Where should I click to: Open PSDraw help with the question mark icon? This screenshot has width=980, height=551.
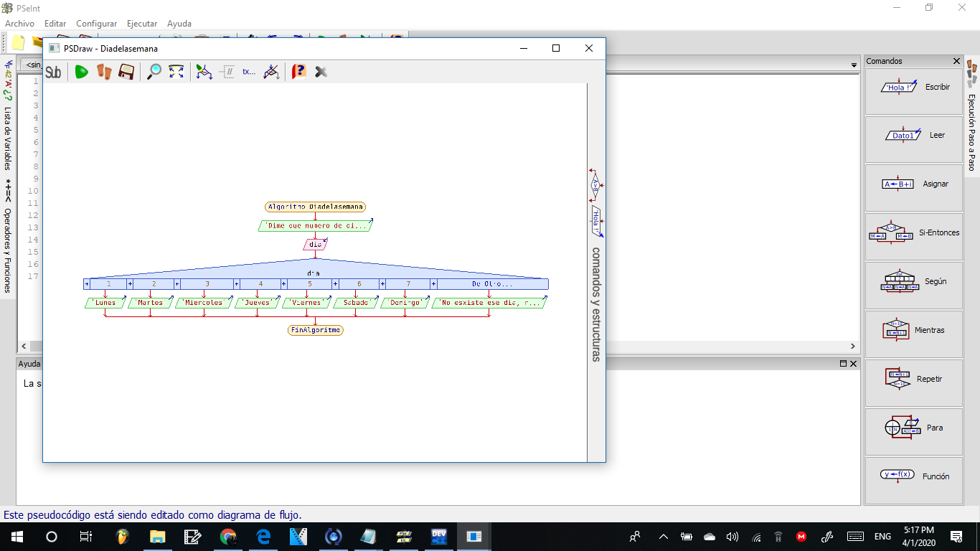coord(299,72)
